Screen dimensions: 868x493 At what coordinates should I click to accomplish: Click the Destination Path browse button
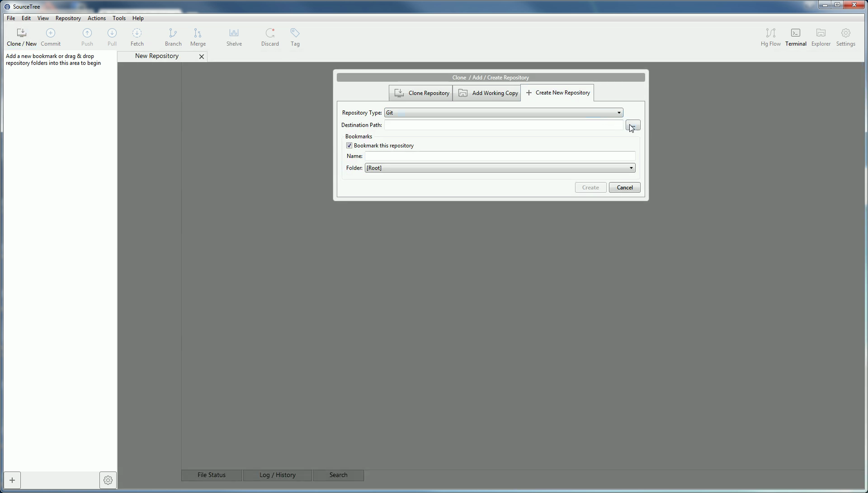tap(632, 125)
